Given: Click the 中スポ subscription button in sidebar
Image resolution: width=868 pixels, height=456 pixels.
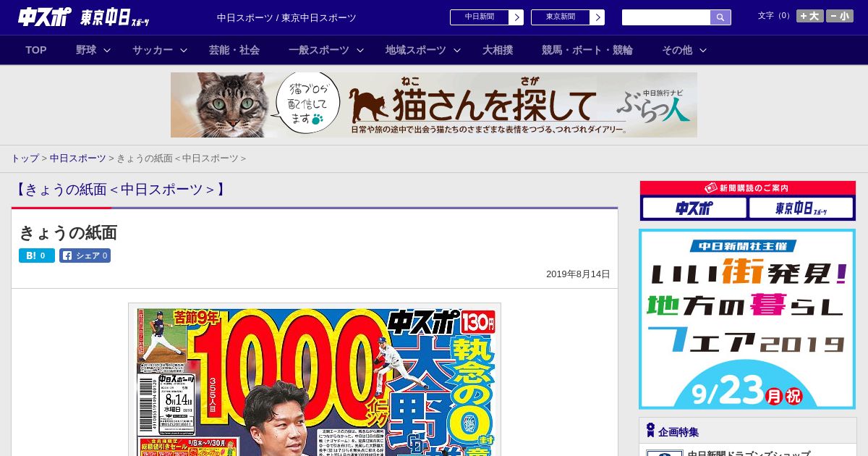Looking at the screenshot, I should (694, 208).
